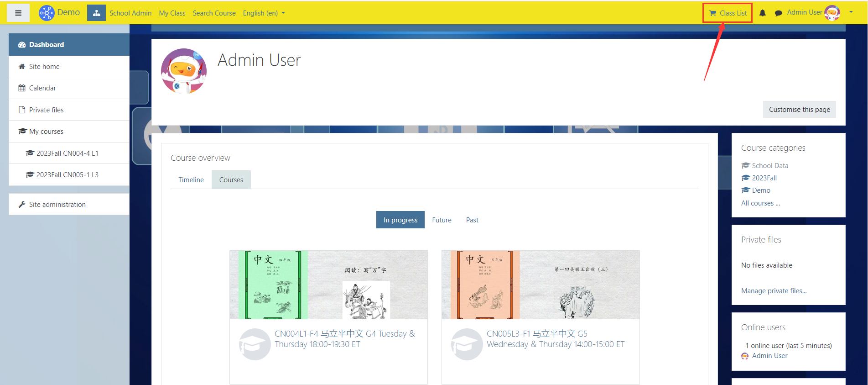Image resolution: width=868 pixels, height=385 pixels.
Task: Select the Future courses filter
Action: [x=442, y=220]
